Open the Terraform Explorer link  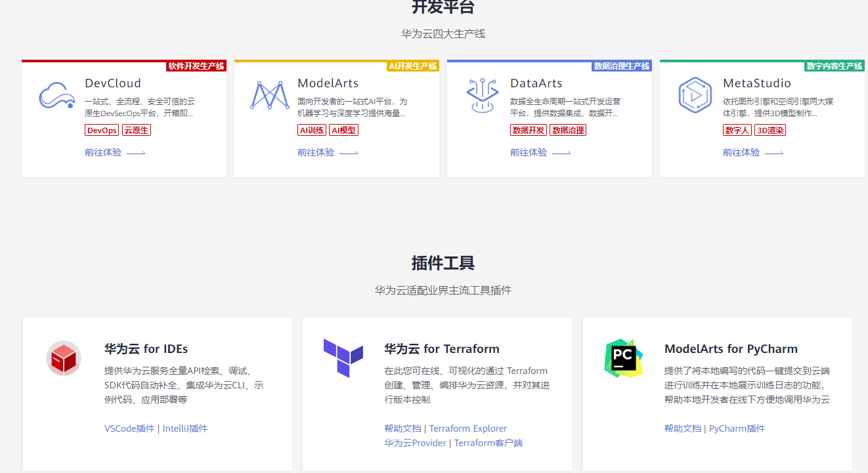(468, 428)
